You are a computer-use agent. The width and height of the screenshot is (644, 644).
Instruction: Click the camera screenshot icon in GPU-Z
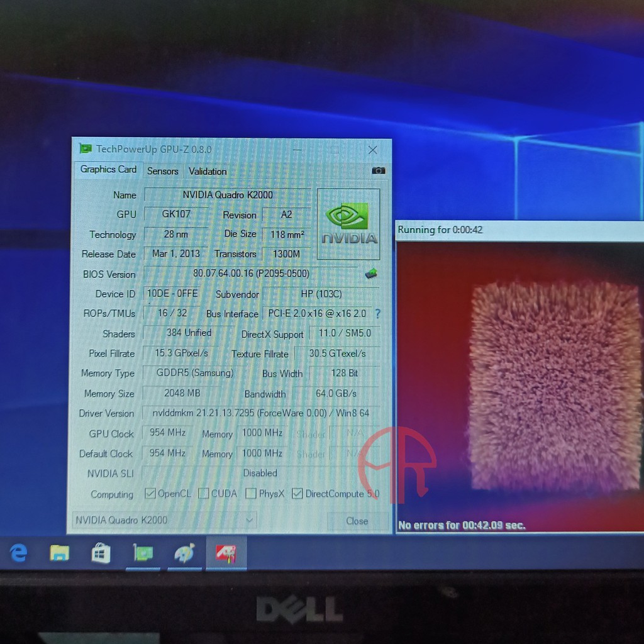[378, 170]
